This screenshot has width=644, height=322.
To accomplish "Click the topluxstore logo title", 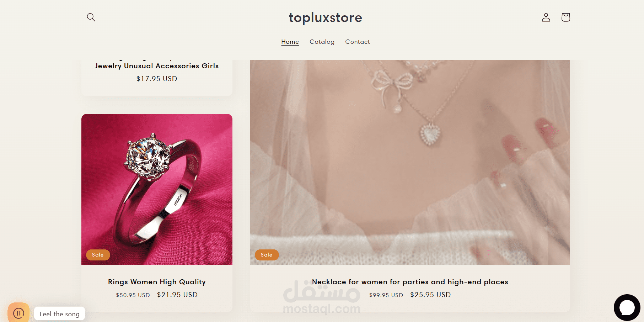I will [325, 17].
